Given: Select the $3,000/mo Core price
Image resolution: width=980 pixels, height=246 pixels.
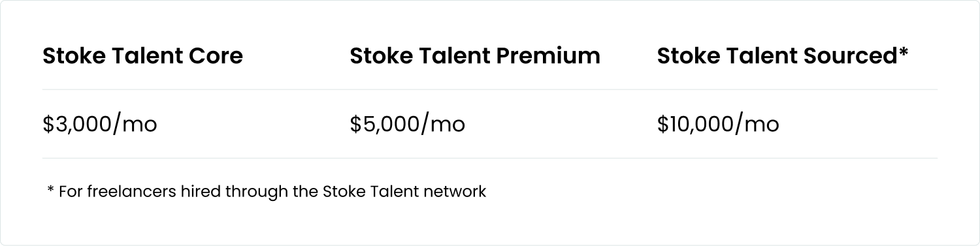Looking at the screenshot, I should [x=100, y=124].
